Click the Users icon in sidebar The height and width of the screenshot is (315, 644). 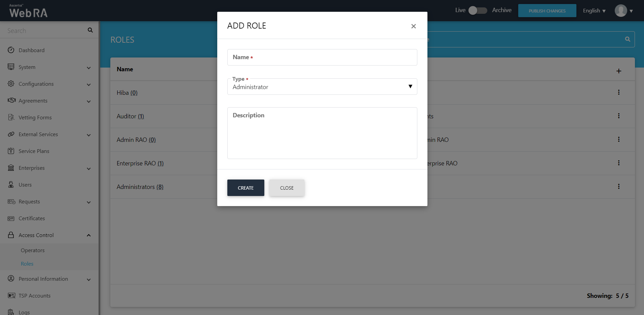pos(11,185)
